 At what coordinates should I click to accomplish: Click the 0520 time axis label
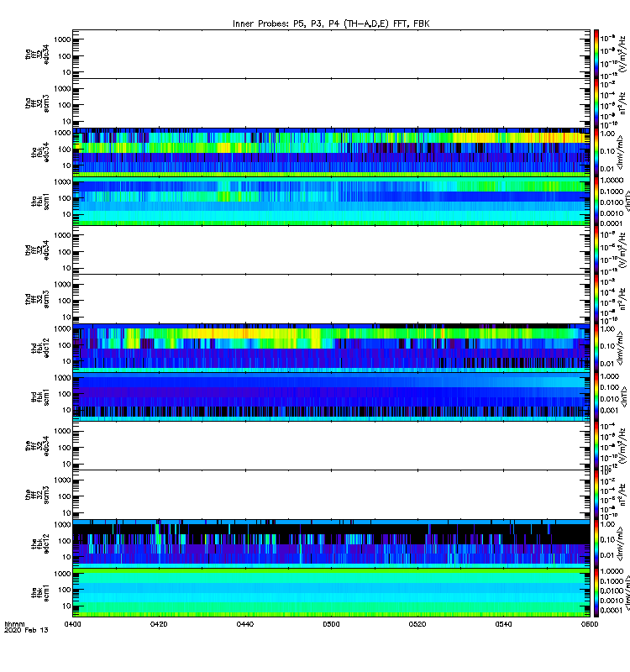point(417,624)
